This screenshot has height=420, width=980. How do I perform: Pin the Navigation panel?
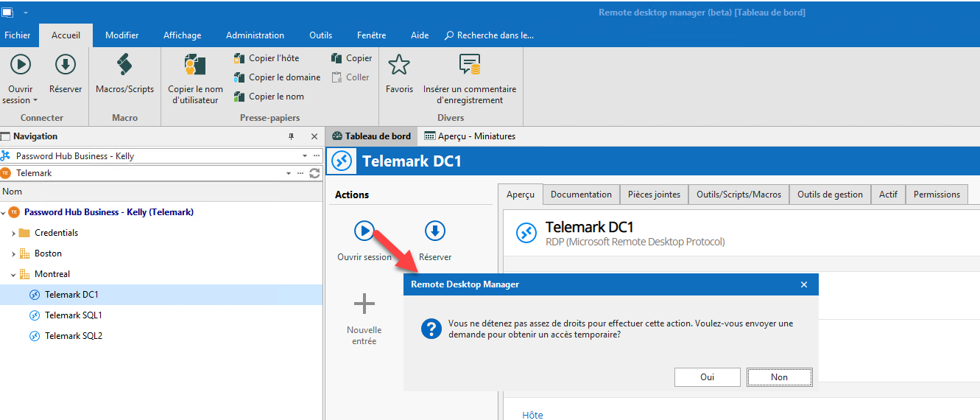(x=291, y=137)
